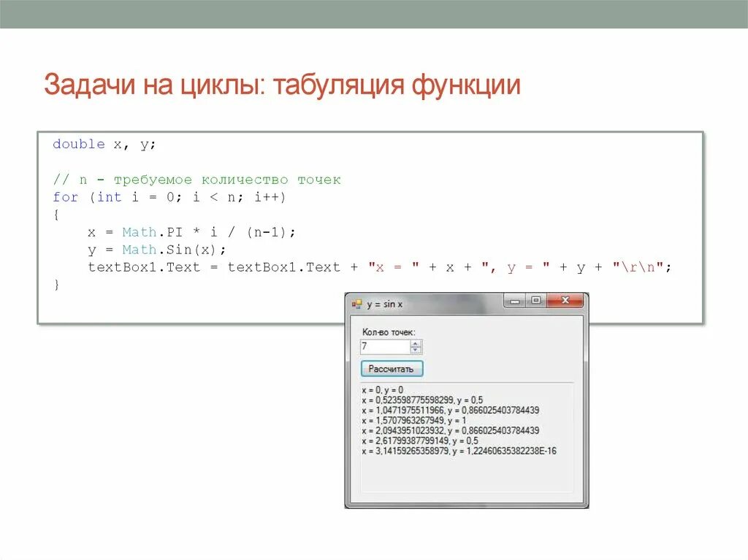Click the code line double x, y;

(104, 144)
